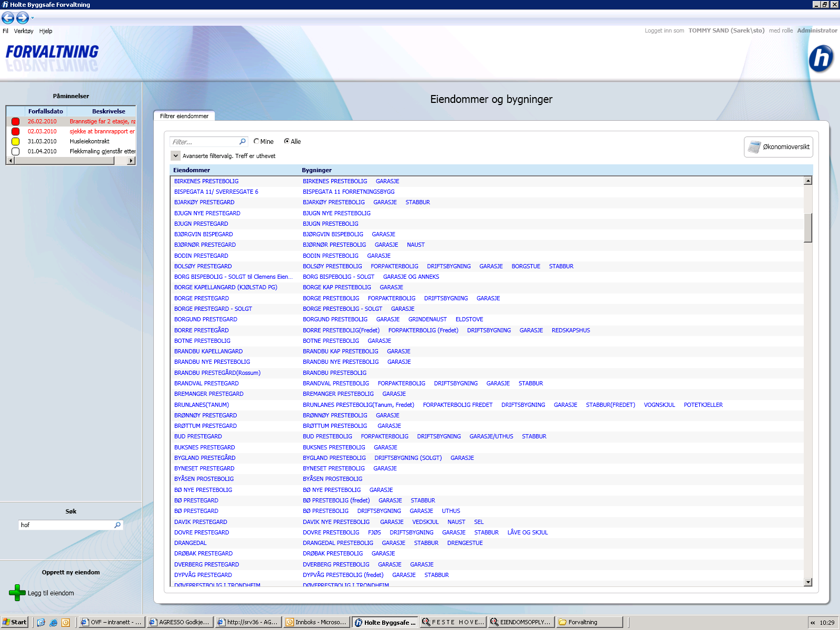Open the Hjelp menu

pyautogui.click(x=46, y=31)
